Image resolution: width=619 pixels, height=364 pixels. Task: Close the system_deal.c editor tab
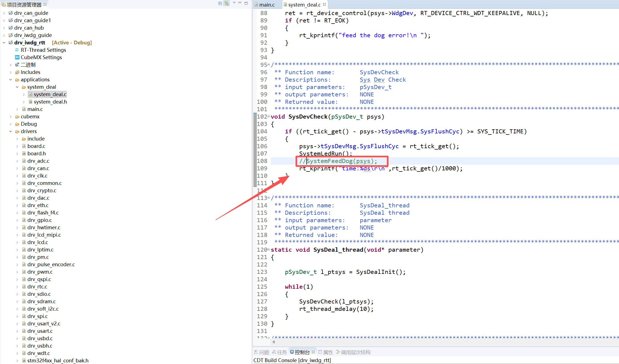coord(324,4)
